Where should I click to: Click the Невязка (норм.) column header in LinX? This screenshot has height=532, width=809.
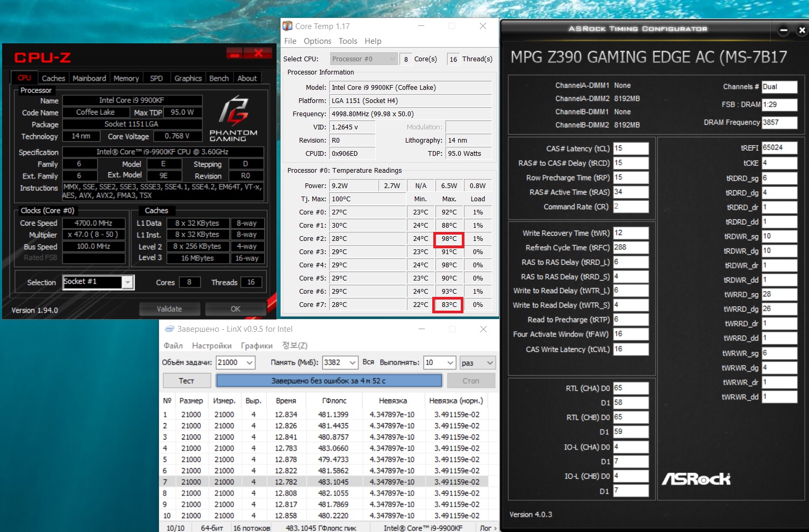tap(457, 400)
